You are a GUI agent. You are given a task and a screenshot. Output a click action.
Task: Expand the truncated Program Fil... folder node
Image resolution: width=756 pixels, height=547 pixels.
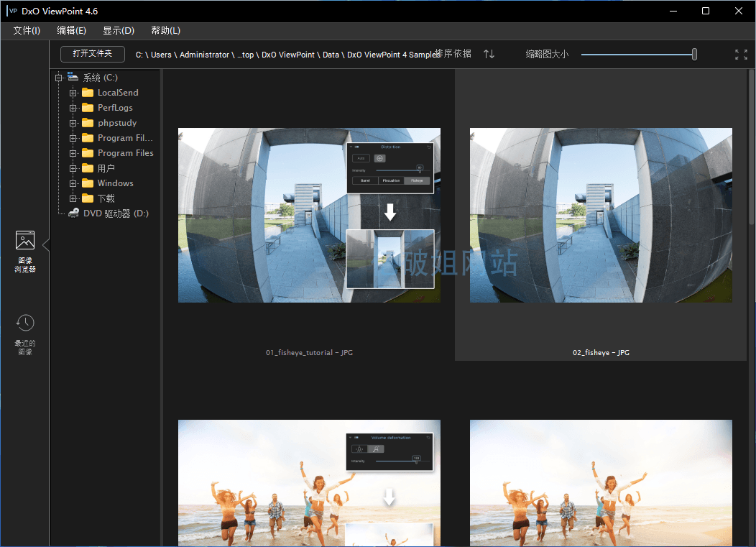(73, 138)
